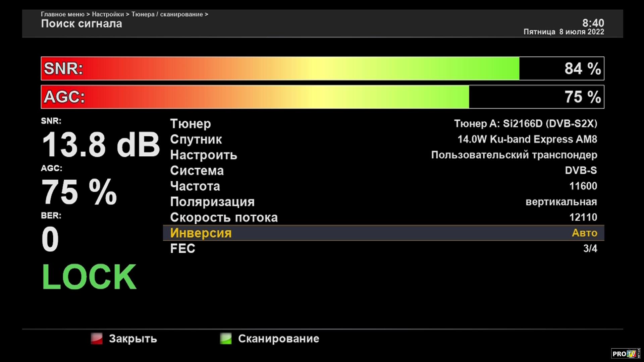Change the FEC value 3/4
Viewport: 644px width, 362px height.
point(590,248)
